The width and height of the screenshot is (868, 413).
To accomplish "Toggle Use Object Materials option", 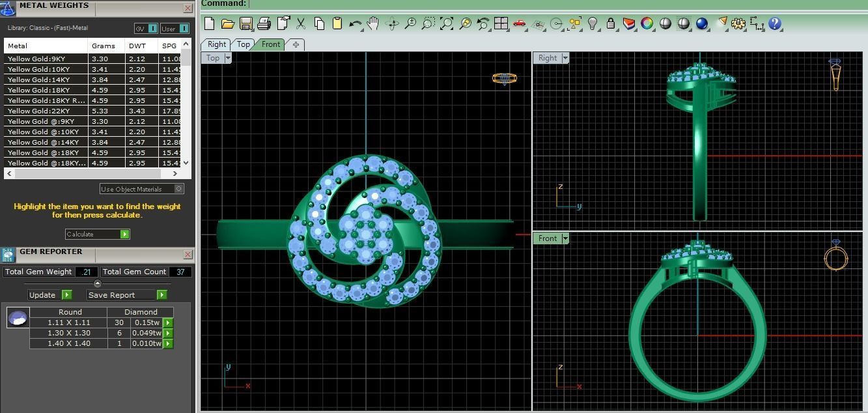I will (x=142, y=189).
